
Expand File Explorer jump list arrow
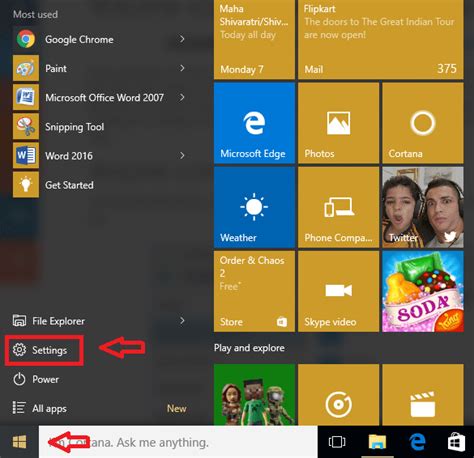pyautogui.click(x=182, y=321)
